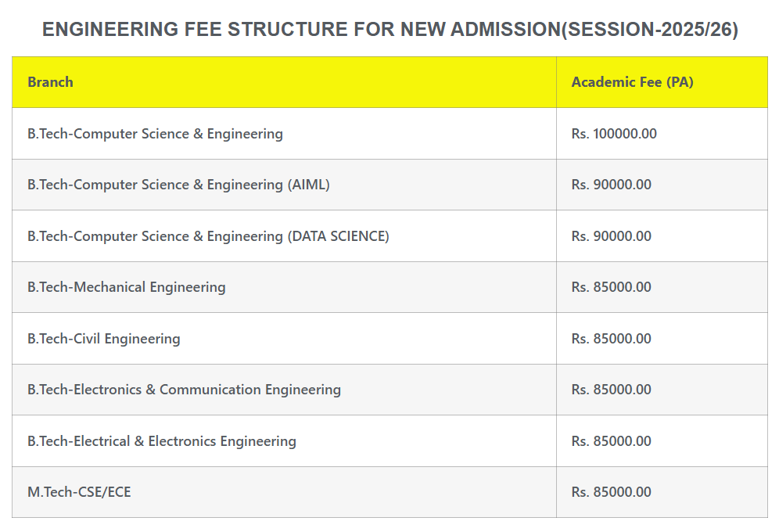This screenshot has height=532, width=779.
Task: Select B.Tech-Electronics & Communication Engineering cell
Action: pos(184,390)
